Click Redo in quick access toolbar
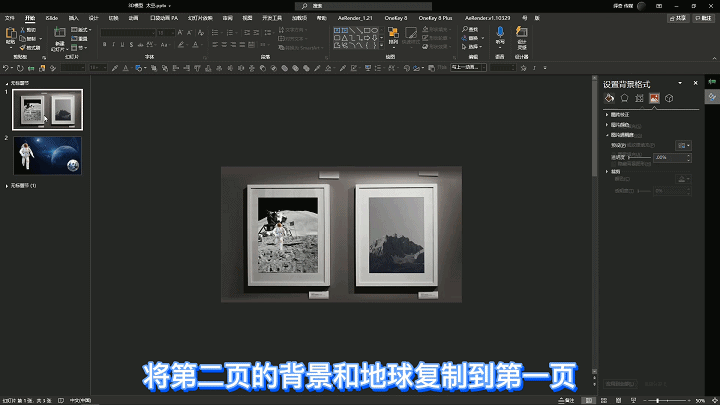 (x=20, y=68)
